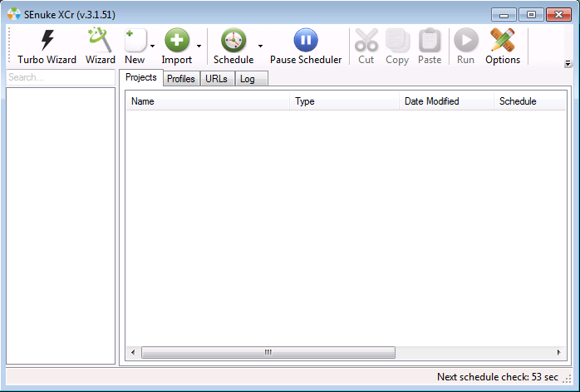Close the SEnuke XCr window
Screen dimensions: 580x392
pos(559,15)
